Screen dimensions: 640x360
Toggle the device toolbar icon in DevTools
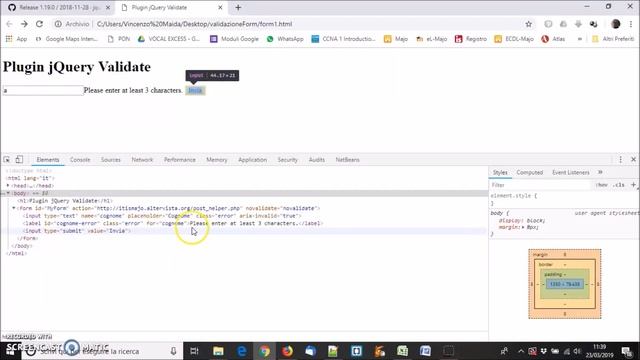click(19, 160)
